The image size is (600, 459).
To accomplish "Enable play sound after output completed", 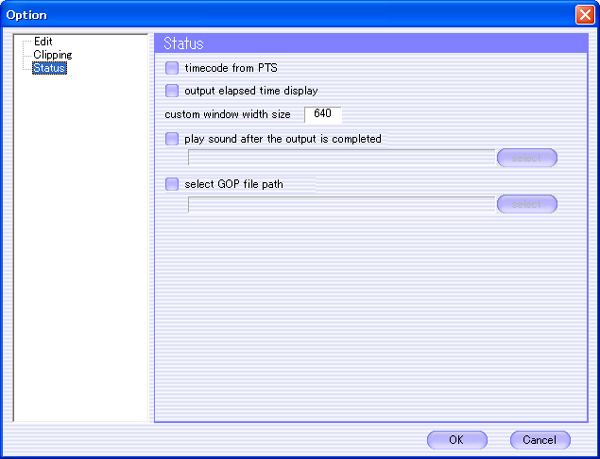I will (x=172, y=139).
